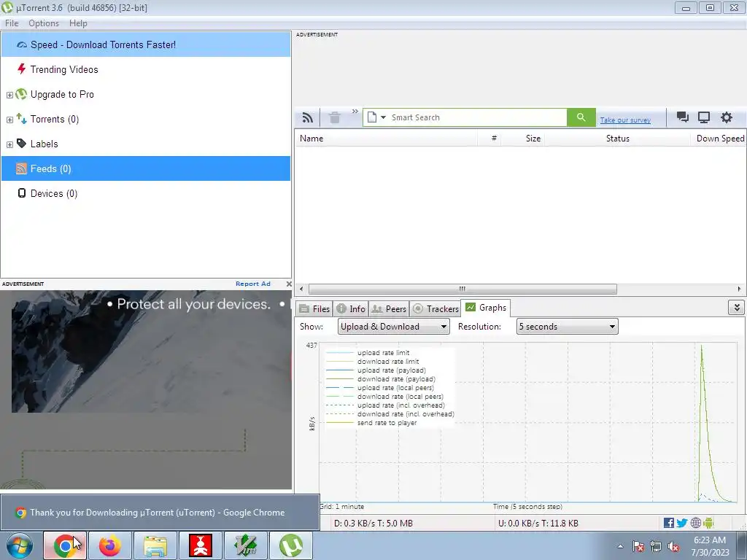Open the Options menu
This screenshot has width=747, height=560.
coord(43,23)
